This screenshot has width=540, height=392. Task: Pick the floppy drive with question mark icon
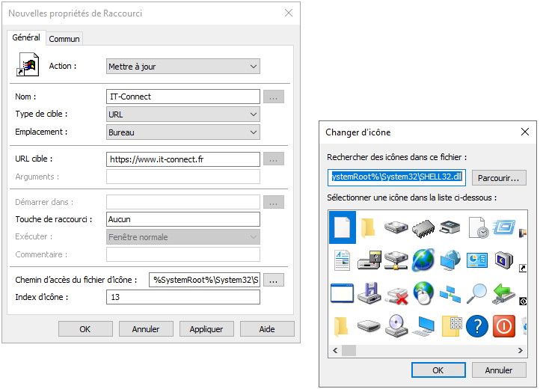(369, 260)
